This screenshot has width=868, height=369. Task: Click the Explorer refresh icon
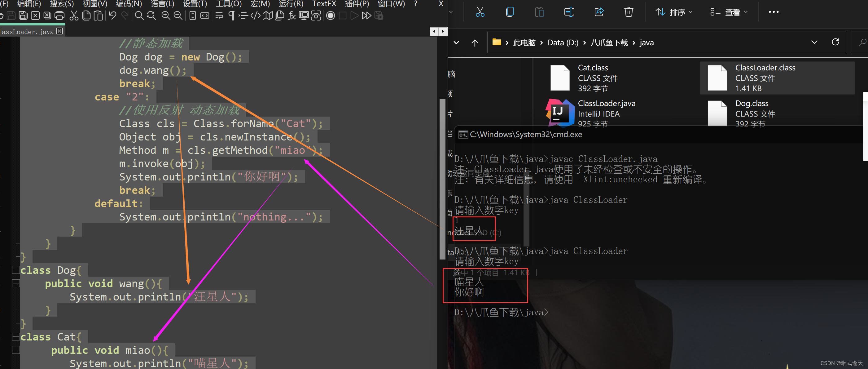835,42
